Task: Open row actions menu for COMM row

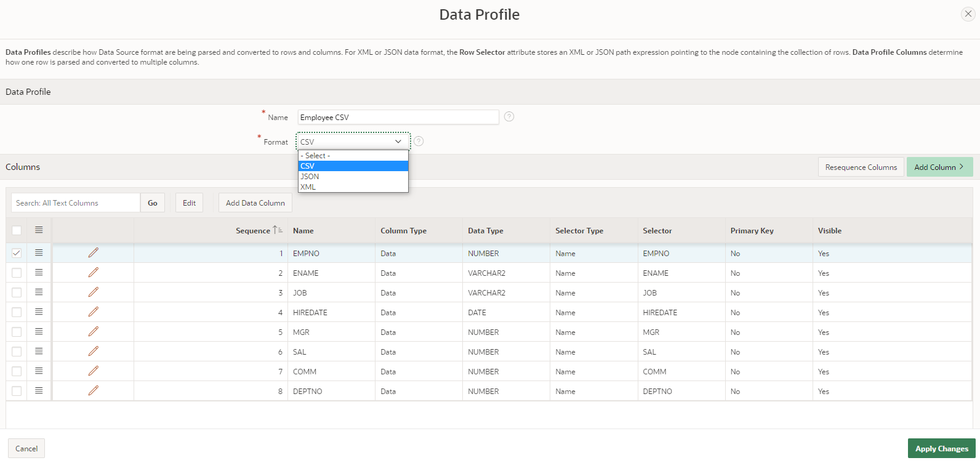Action: 39,371
